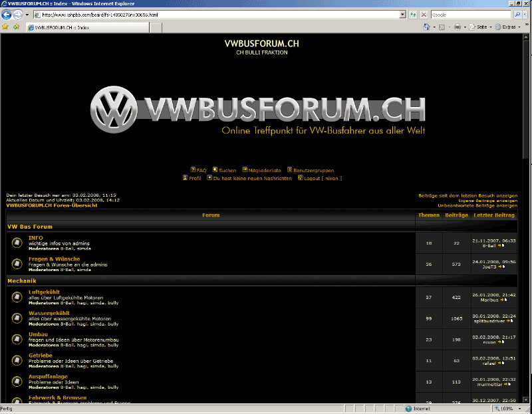Click the Add to Favorites icon

16,27
